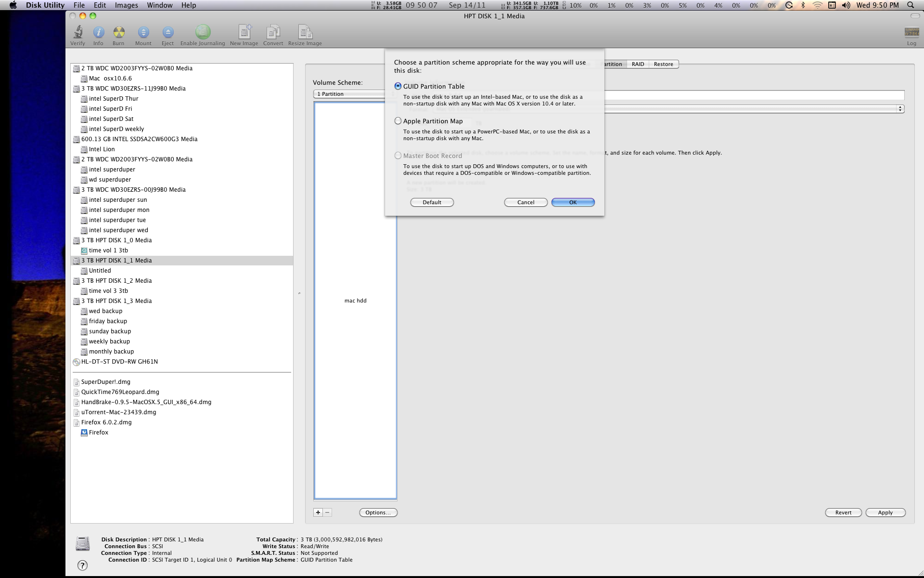
Task: Open the Help menu
Action: [x=189, y=5]
